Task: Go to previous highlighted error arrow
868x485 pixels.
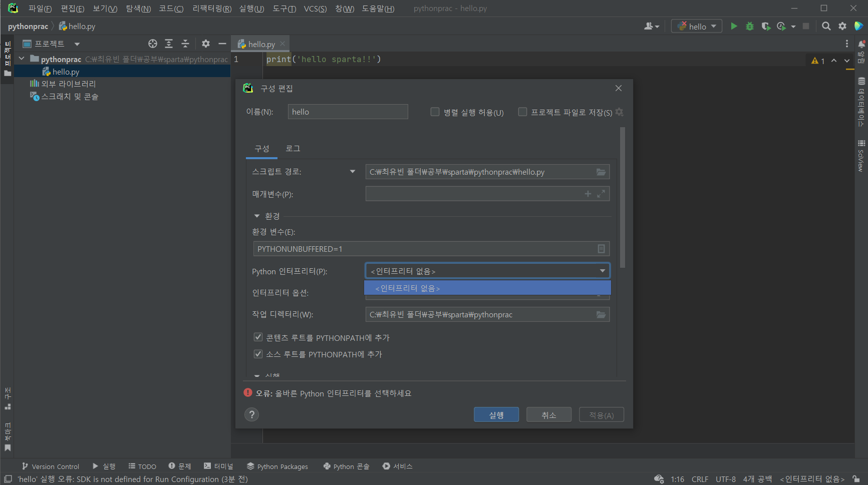Action: pyautogui.click(x=834, y=61)
